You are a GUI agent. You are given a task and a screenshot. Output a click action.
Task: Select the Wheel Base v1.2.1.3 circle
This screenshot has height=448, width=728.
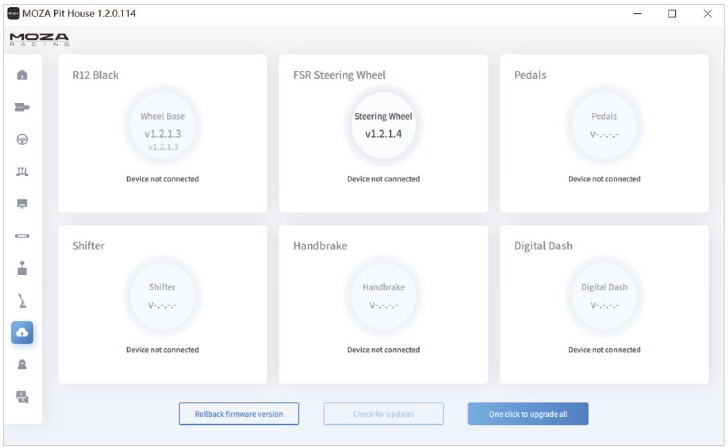162,125
